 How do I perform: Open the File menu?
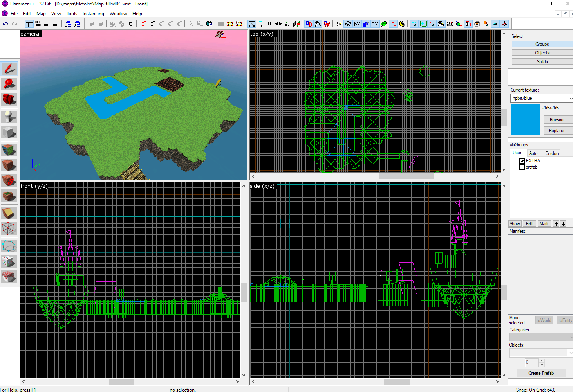tap(14, 14)
